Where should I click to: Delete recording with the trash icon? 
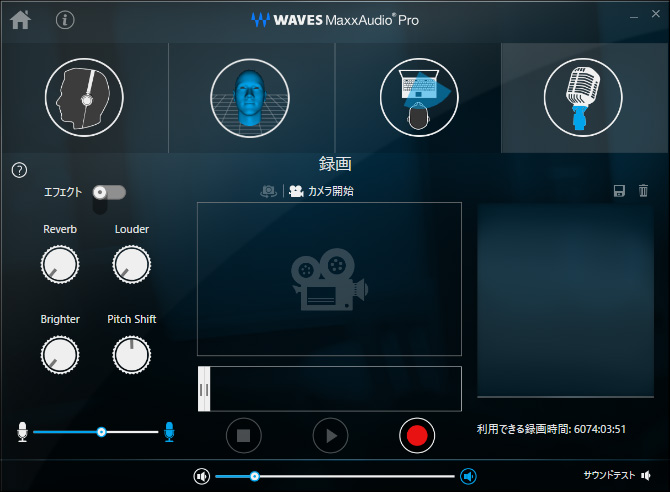[x=643, y=191]
